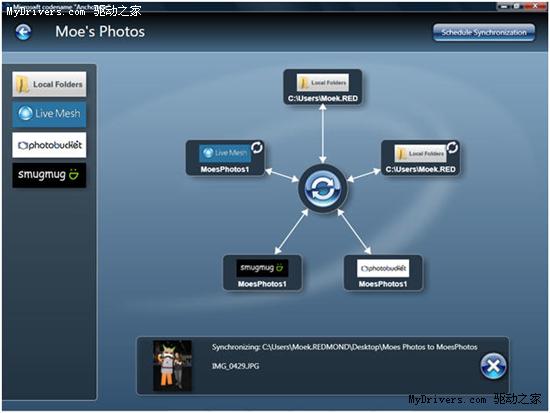Open the top Local Folders endpoint node
The image size is (550, 413).
323,87
